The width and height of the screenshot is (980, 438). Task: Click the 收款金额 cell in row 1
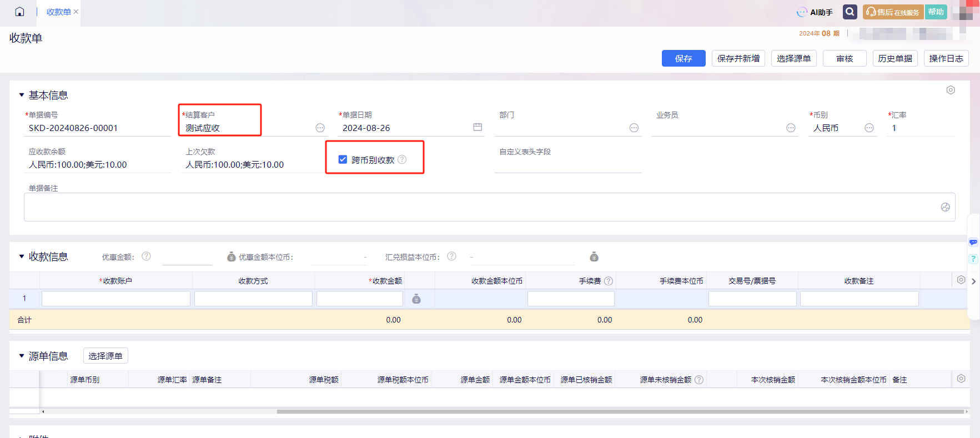pos(360,299)
